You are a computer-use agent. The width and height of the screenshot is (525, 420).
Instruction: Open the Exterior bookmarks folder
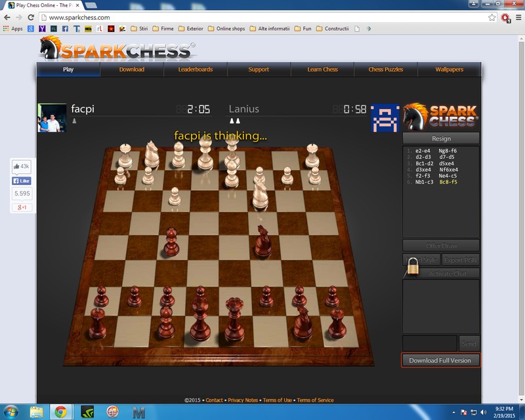(191, 29)
